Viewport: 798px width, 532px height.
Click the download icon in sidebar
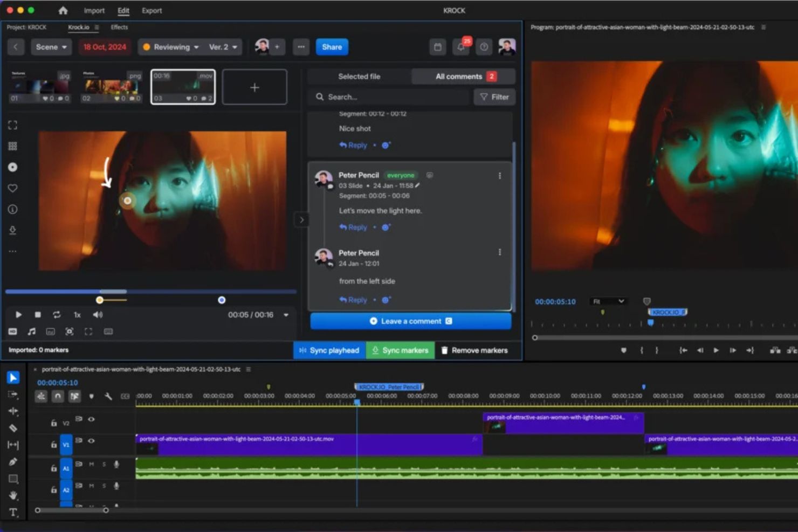coord(13,230)
